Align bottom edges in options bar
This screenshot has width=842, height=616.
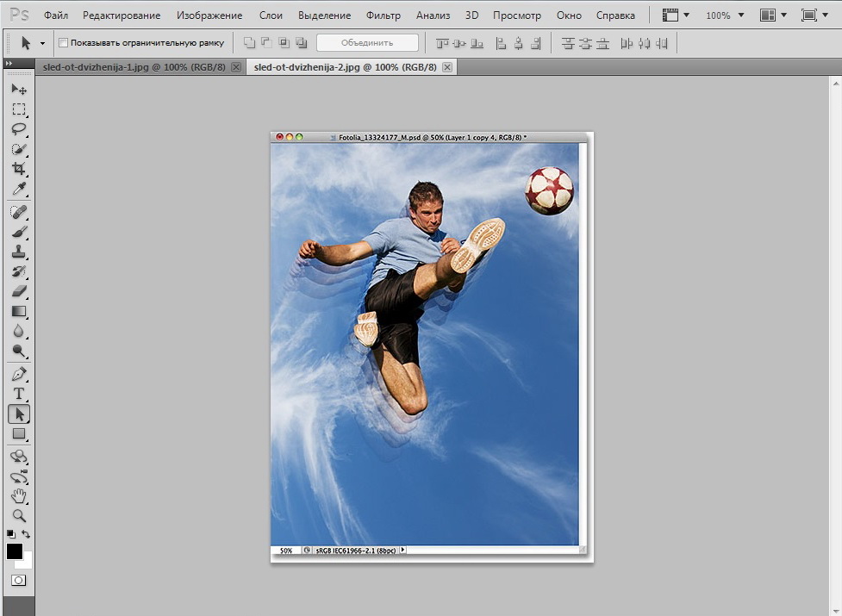[x=477, y=43]
